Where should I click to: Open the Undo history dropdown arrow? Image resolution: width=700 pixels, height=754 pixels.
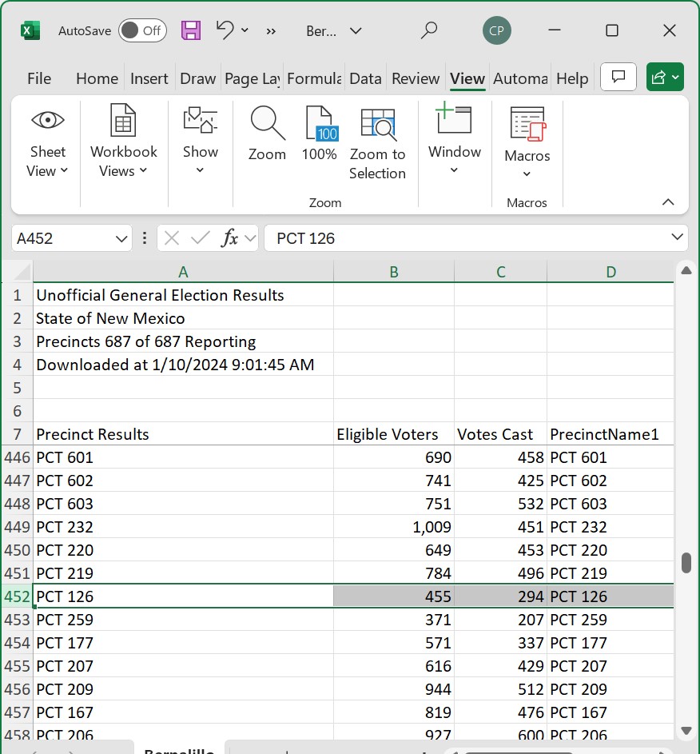(x=245, y=30)
